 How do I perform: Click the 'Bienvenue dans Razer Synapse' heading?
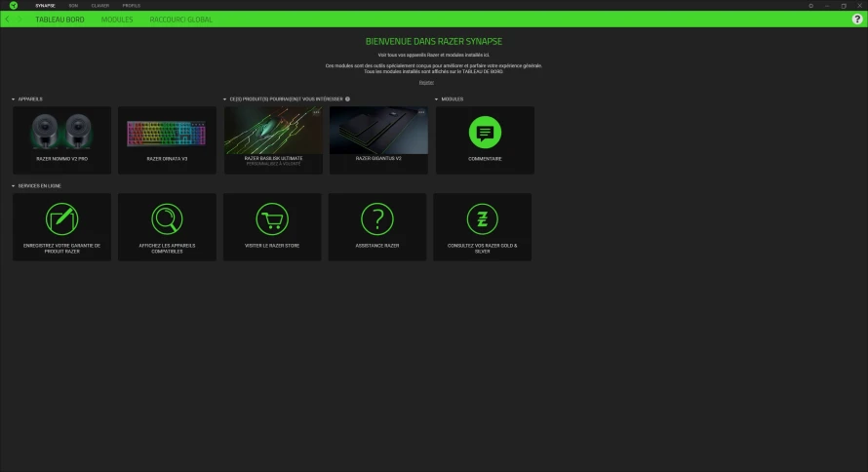click(x=434, y=42)
